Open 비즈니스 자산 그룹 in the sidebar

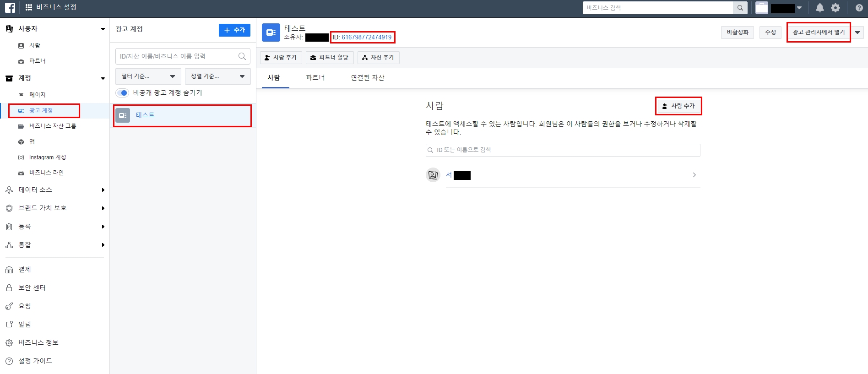tap(53, 126)
